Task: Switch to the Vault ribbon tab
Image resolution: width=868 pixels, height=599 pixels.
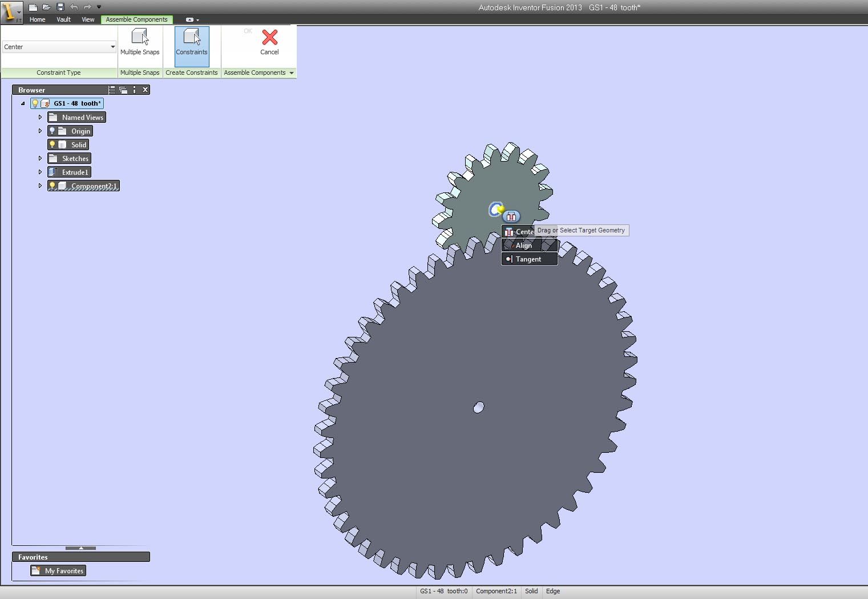Action: pos(63,19)
